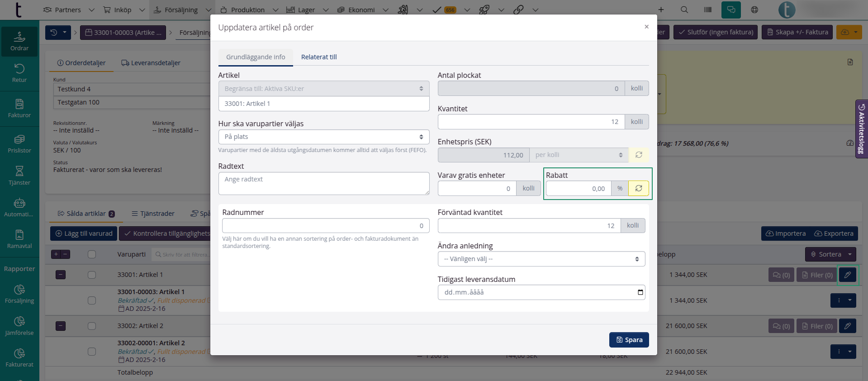This screenshot has width=868, height=381.
Task: Open the 'Hur ska varupartier väljas' dropdown
Action: point(323,137)
